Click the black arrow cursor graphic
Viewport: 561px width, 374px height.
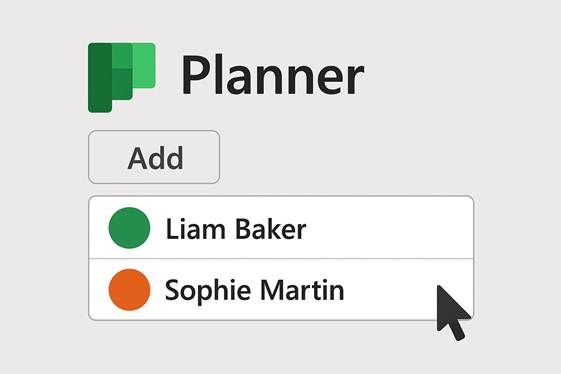tap(452, 313)
